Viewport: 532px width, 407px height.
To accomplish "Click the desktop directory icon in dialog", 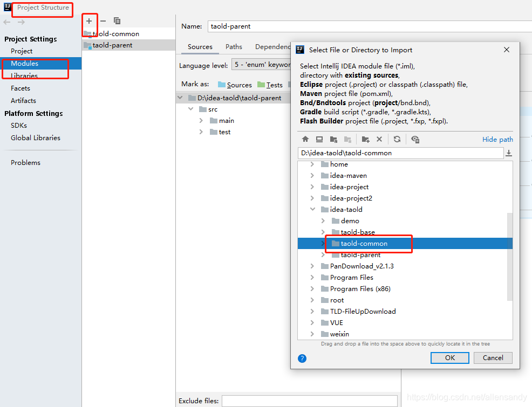I will tap(319, 139).
